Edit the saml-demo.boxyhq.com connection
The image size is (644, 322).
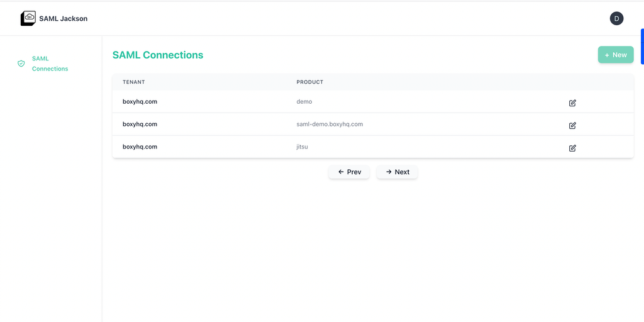572,125
